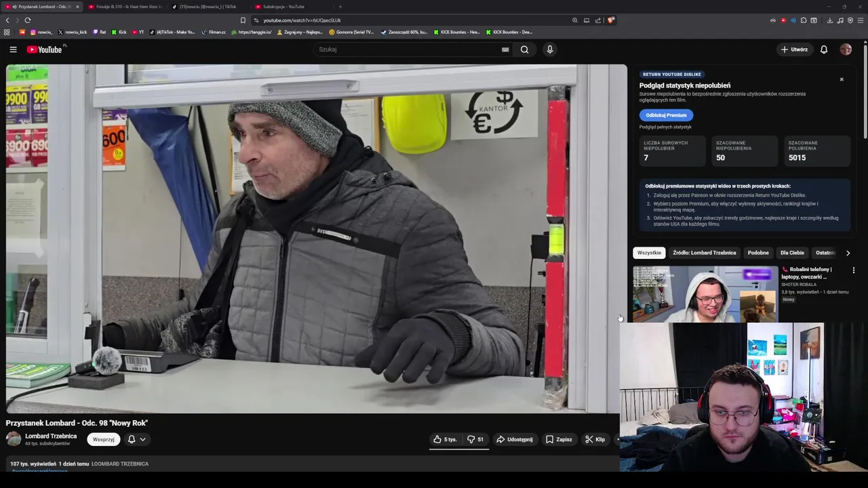Switch to Froukje & S10 tab
Image resolution: width=868 pixels, height=488 pixels.
click(x=125, y=7)
